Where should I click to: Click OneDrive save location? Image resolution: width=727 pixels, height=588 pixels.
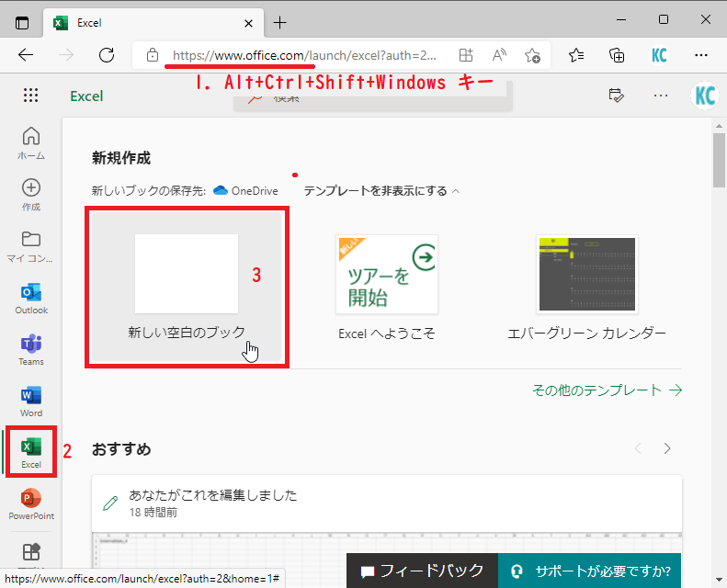[x=245, y=191]
